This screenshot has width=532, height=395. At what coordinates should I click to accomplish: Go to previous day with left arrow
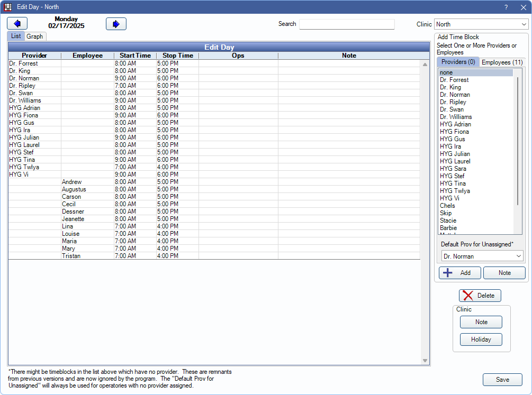click(17, 24)
